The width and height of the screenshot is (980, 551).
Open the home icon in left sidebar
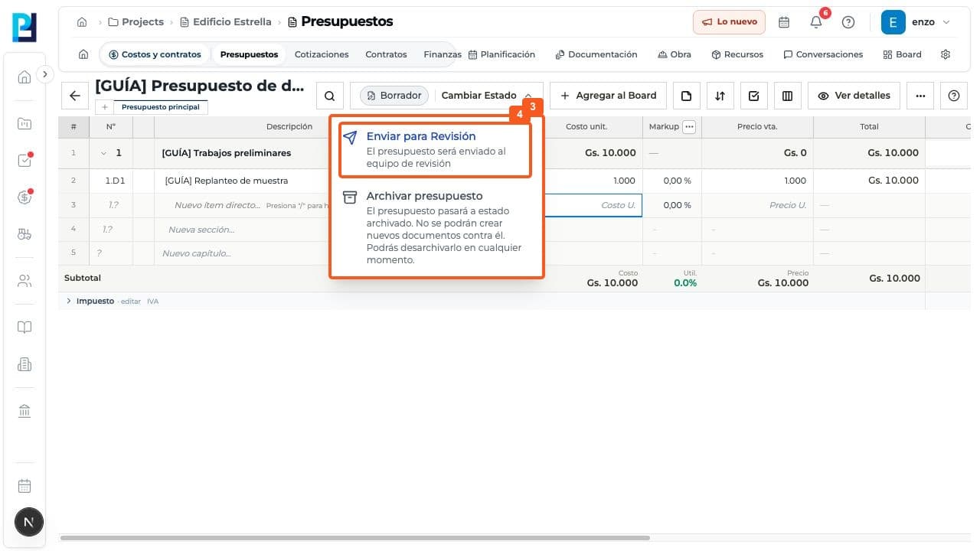click(x=24, y=77)
